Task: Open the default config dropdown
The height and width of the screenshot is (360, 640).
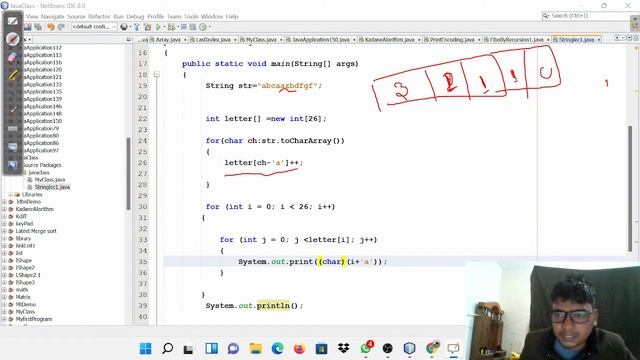Action: click(94, 27)
